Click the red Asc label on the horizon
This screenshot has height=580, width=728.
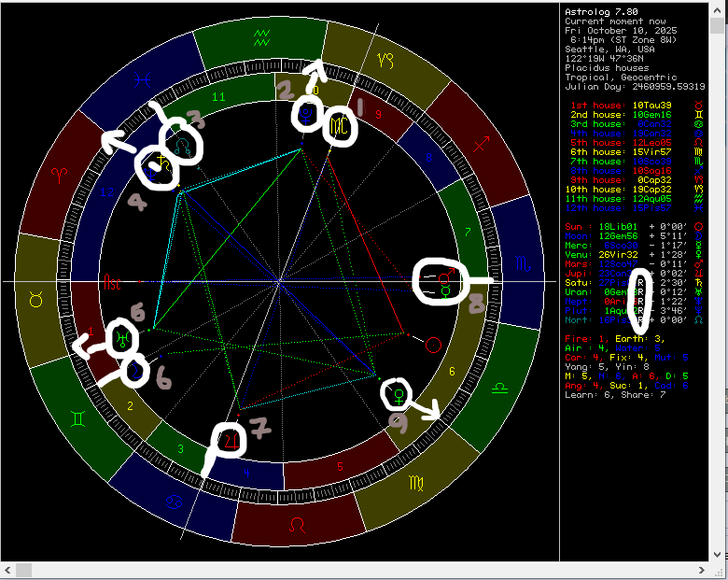113,280
